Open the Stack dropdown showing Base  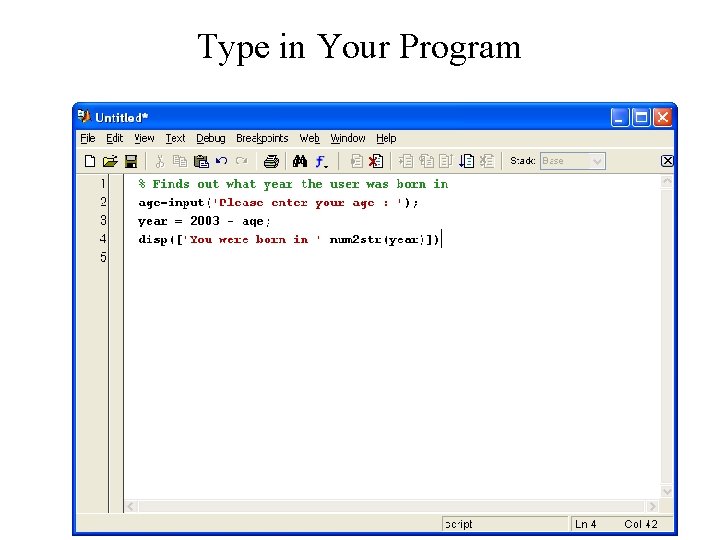coord(573,161)
